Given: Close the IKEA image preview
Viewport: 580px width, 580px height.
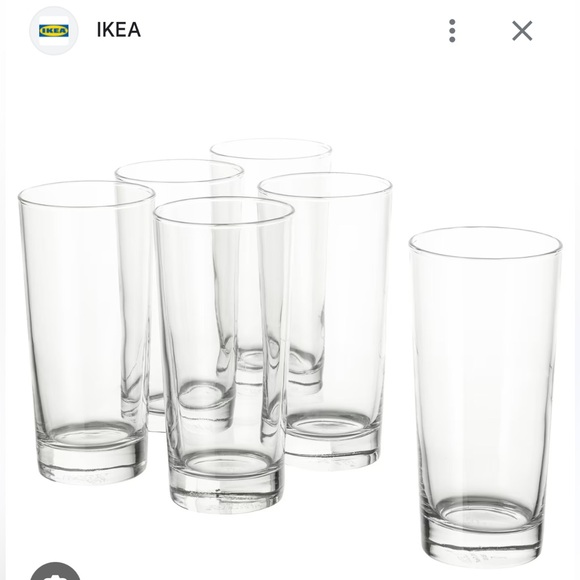Looking at the screenshot, I should [x=522, y=31].
